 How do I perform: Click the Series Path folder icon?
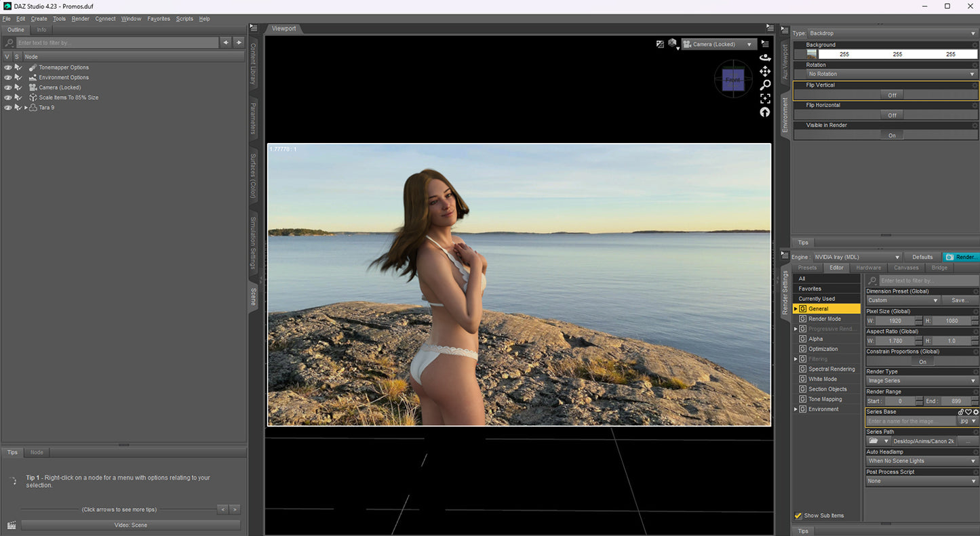[x=874, y=441]
